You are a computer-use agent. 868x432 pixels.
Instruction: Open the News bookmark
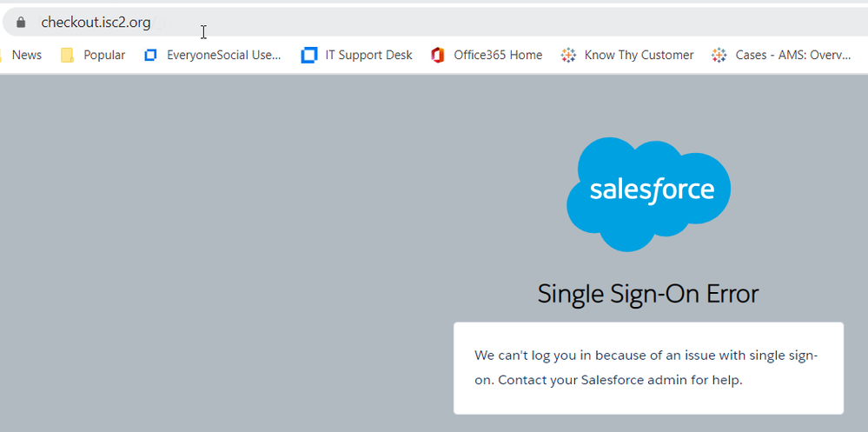pyautogui.click(x=26, y=55)
